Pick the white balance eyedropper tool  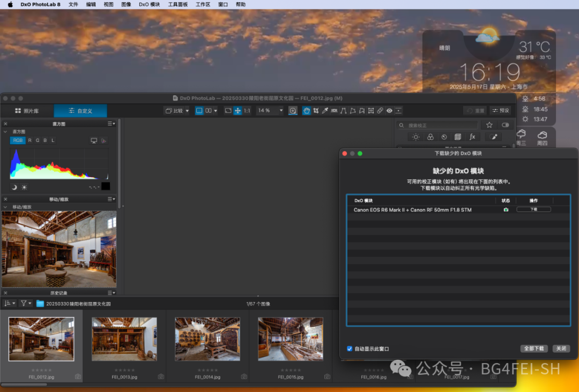click(325, 111)
